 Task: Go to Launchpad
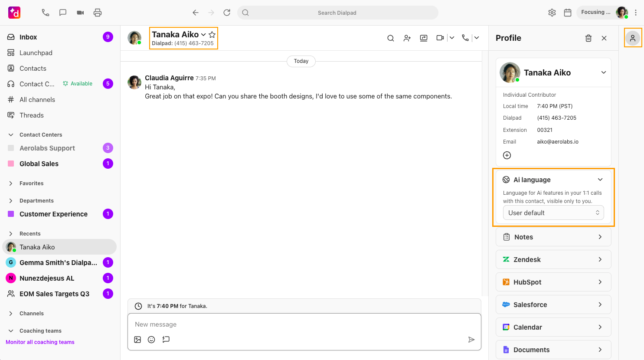click(x=60, y=52)
